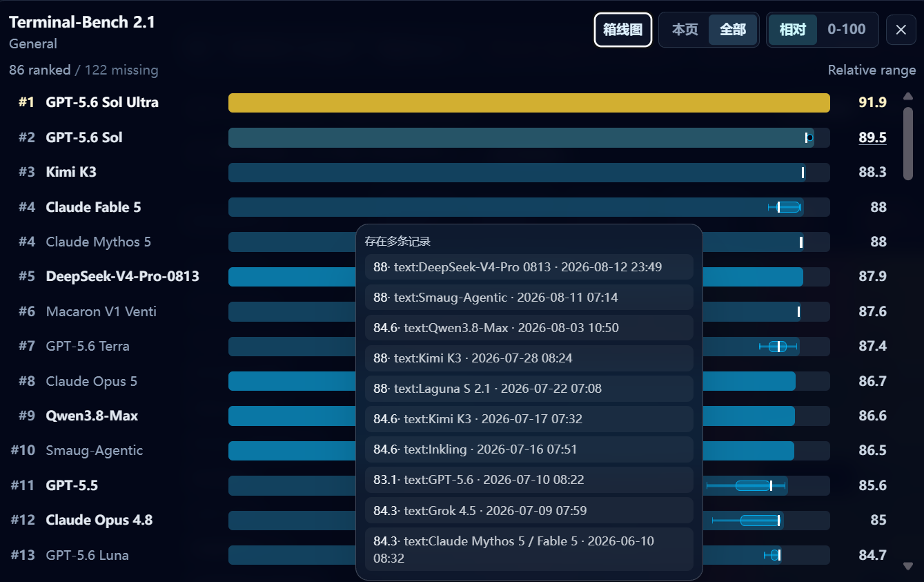Select the 86.6 score value
924x582 pixels.
[873, 416]
